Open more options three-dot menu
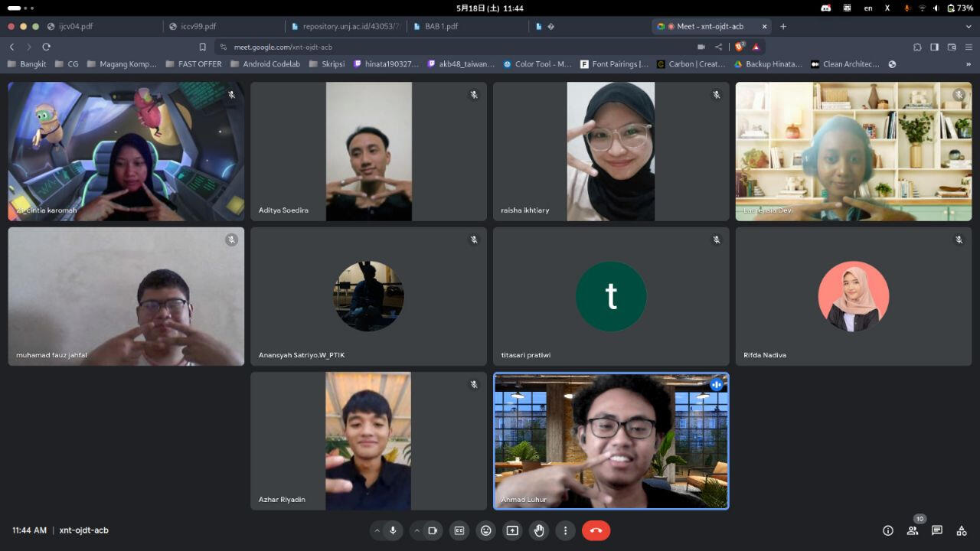Image resolution: width=980 pixels, height=551 pixels. (565, 530)
